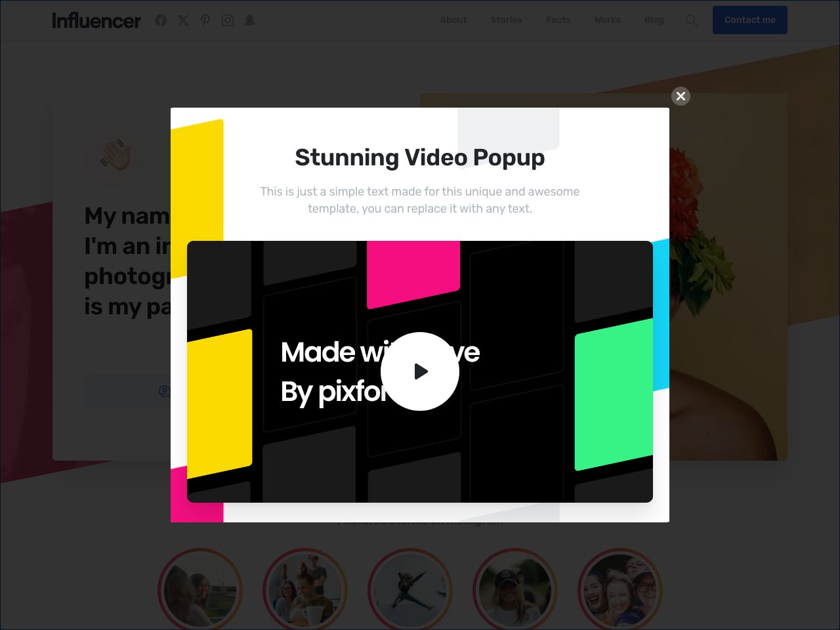Close the video popup

pyautogui.click(x=681, y=96)
